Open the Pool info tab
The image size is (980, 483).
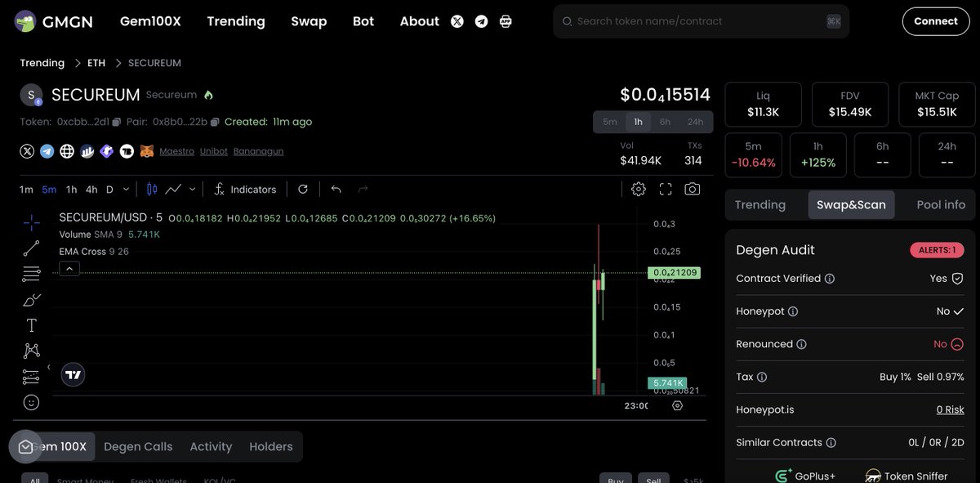pyautogui.click(x=941, y=204)
